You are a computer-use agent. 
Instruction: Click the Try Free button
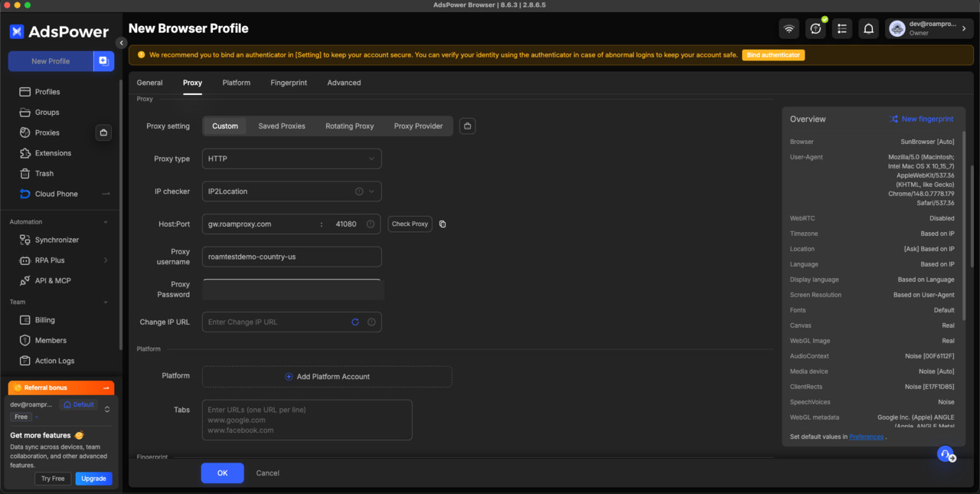(x=53, y=479)
